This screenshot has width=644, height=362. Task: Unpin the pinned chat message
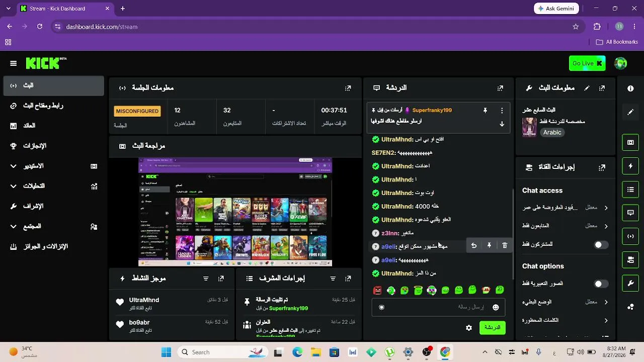tap(485, 110)
